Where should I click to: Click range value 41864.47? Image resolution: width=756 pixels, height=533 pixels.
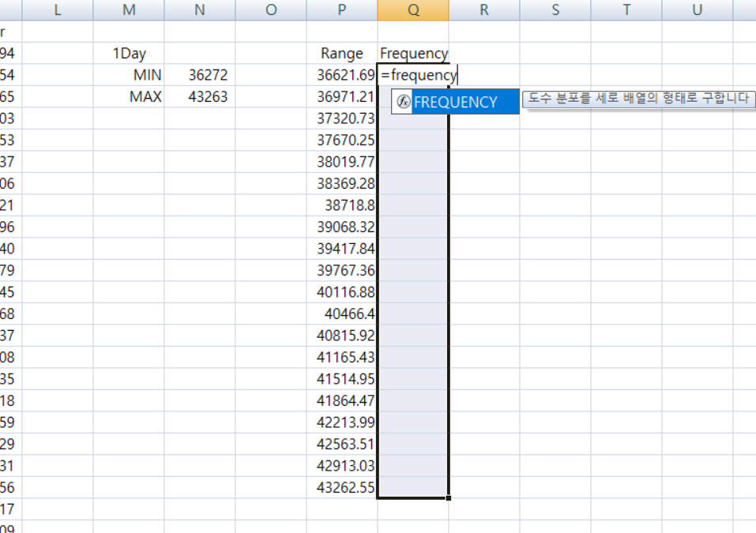pyautogui.click(x=342, y=400)
